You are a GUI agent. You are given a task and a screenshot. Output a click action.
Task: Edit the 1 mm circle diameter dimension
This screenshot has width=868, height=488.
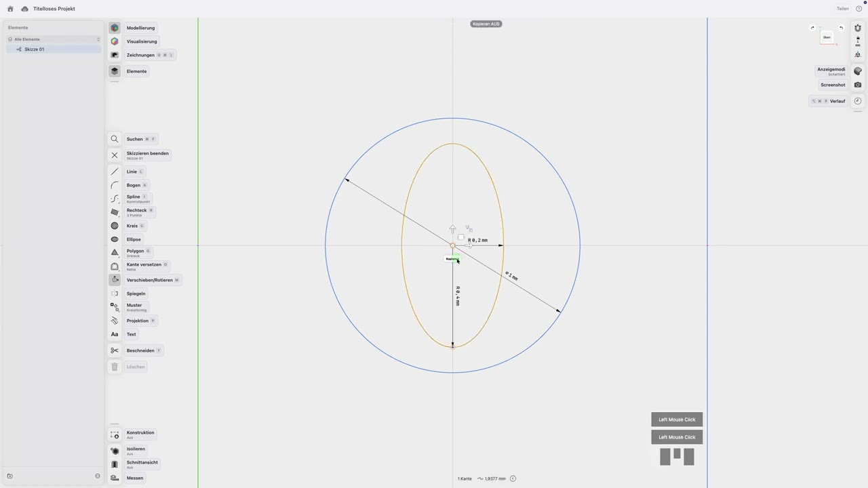point(511,276)
